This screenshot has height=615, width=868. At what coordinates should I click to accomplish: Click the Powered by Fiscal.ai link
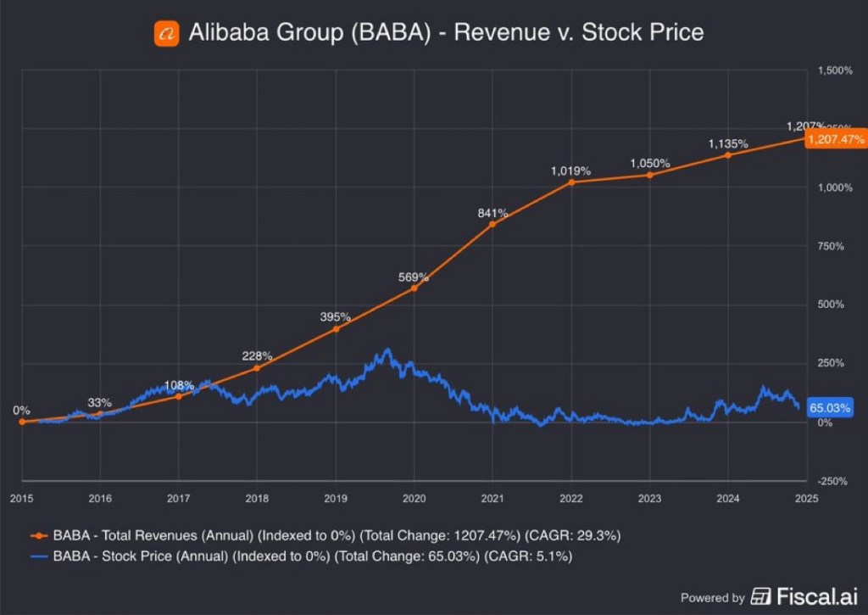(x=771, y=596)
